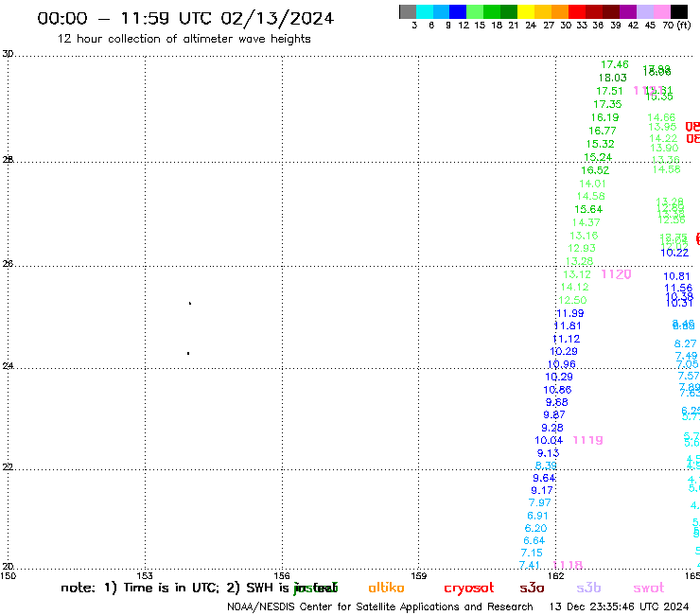Pick the lavender legend color swatch
The height and width of the screenshot is (615, 700).
pyautogui.click(x=644, y=11)
